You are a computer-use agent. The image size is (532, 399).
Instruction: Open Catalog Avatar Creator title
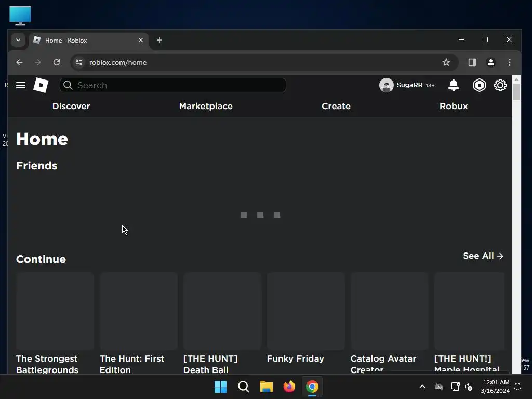click(383, 364)
